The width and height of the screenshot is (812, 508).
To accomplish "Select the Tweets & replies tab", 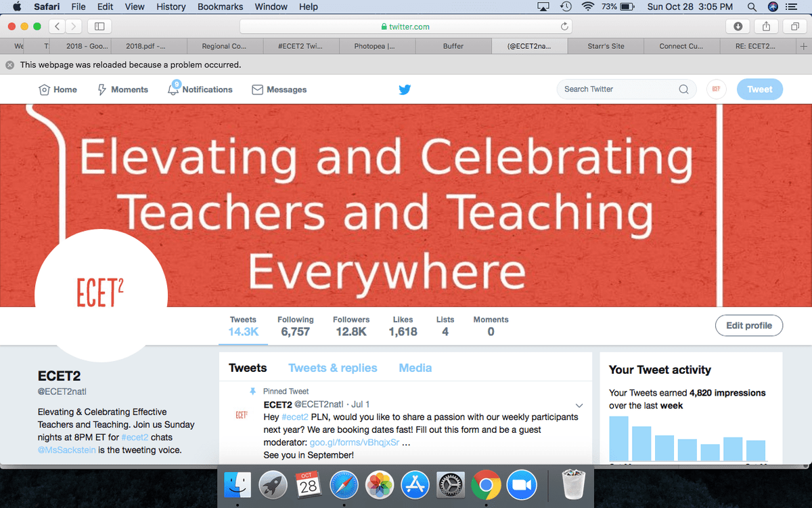I will [332, 368].
